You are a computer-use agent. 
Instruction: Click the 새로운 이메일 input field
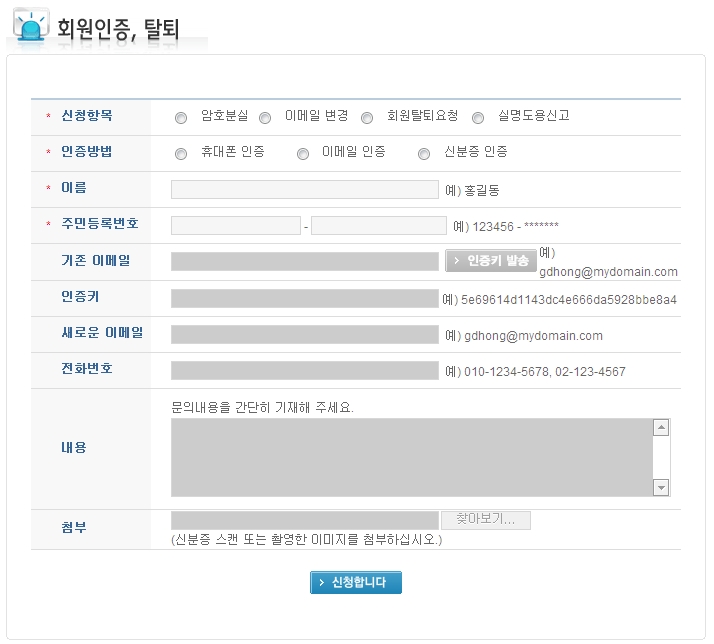304,334
